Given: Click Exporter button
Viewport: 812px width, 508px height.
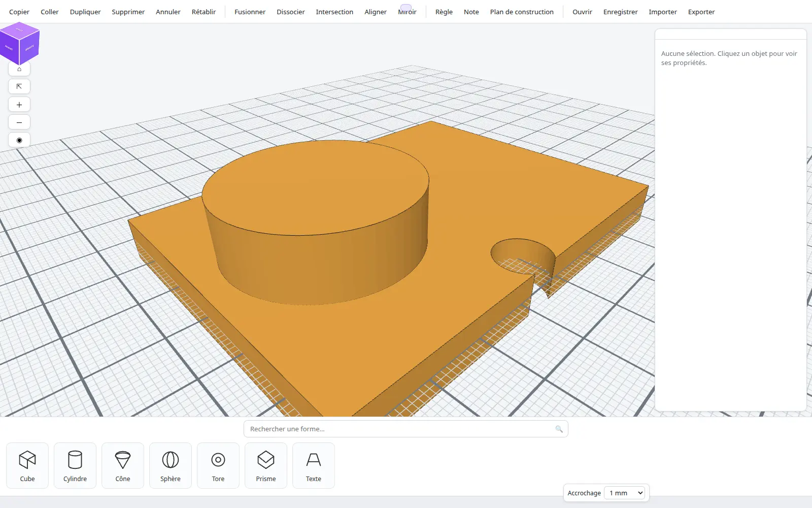Looking at the screenshot, I should (x=701, y=12).
